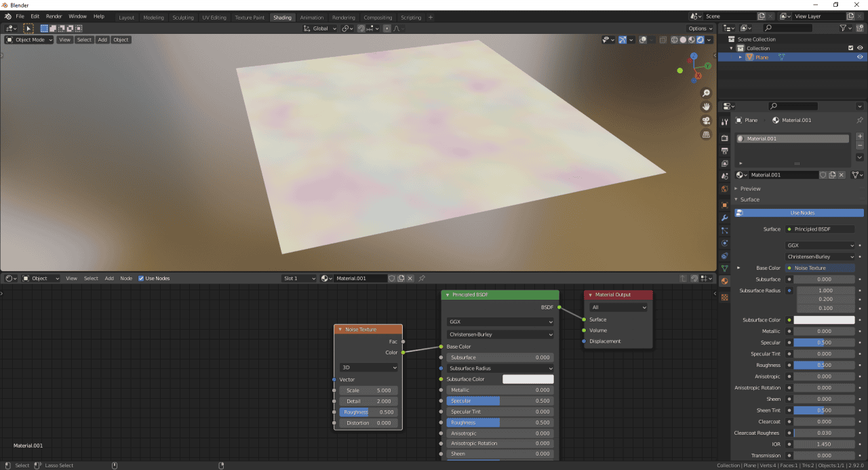Screen dimensions: 868x470
Task: Toggle the Use Nodes checkbox in shader header
Action: coord(142,278)
